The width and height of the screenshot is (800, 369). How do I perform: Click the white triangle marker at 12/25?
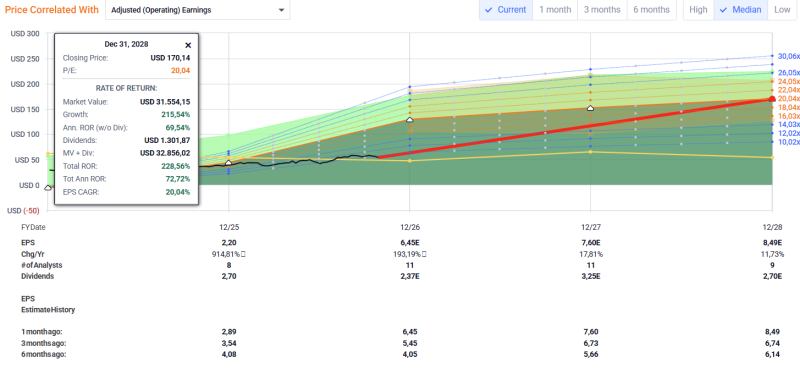coord(229,162)
